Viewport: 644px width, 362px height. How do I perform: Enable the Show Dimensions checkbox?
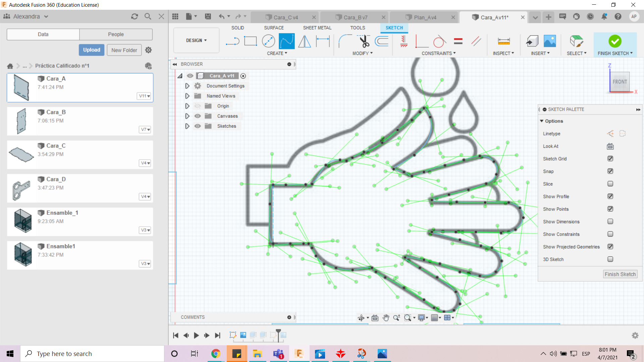pos(610,222)
